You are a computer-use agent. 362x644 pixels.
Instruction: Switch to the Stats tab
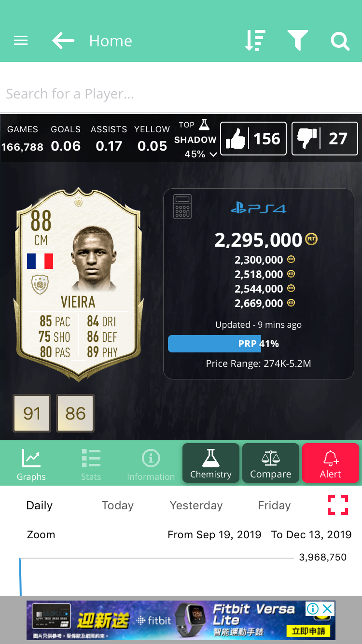point(91,464)
